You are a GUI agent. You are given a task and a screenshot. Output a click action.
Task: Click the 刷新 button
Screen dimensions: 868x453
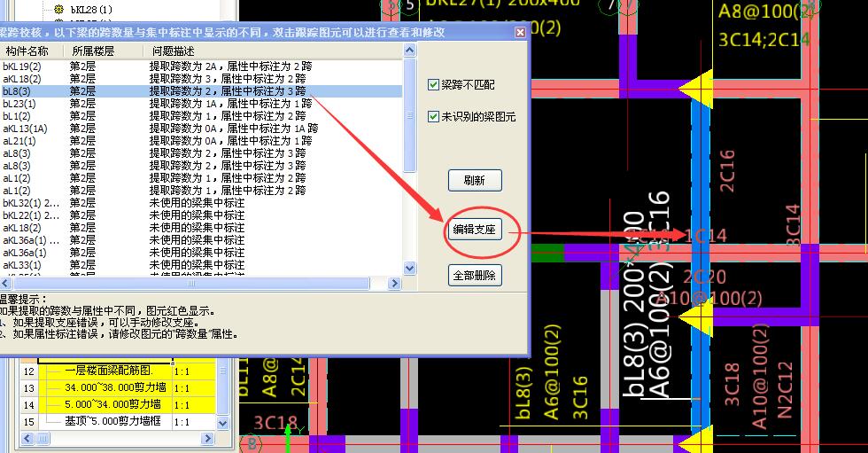tap(475, 181)
